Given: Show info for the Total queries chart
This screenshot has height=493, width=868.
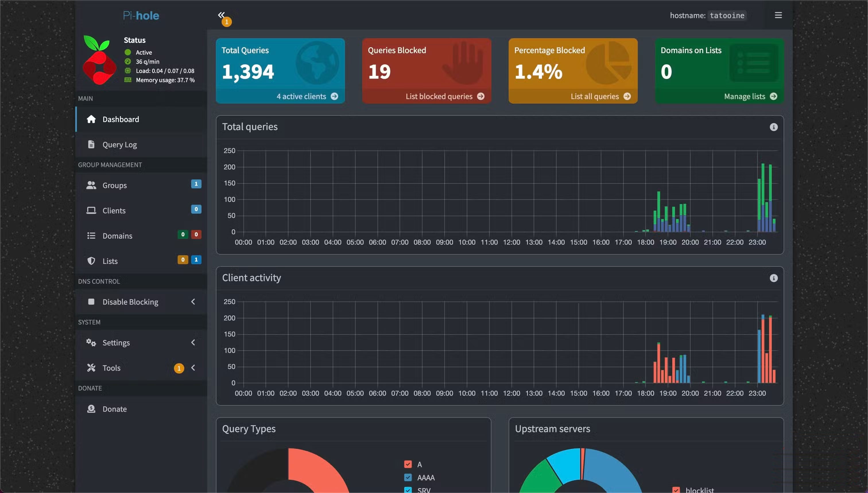Looking at the screenshot, I should [x=774, y=127].
